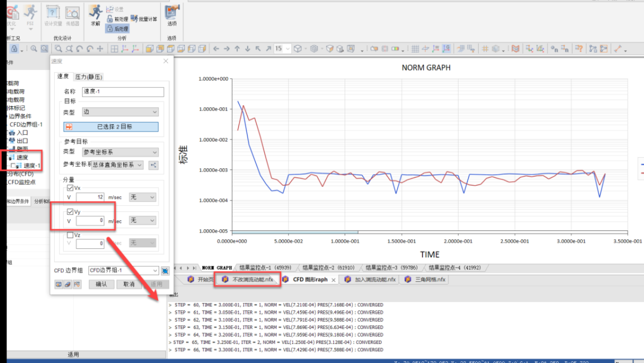Click the 名称 field containing 速度-1

[122, 92]
